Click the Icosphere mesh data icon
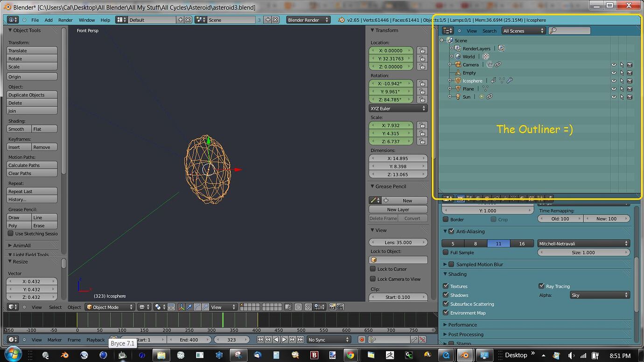The width and height of the screenshot is (644, 362). coord(502,81)
